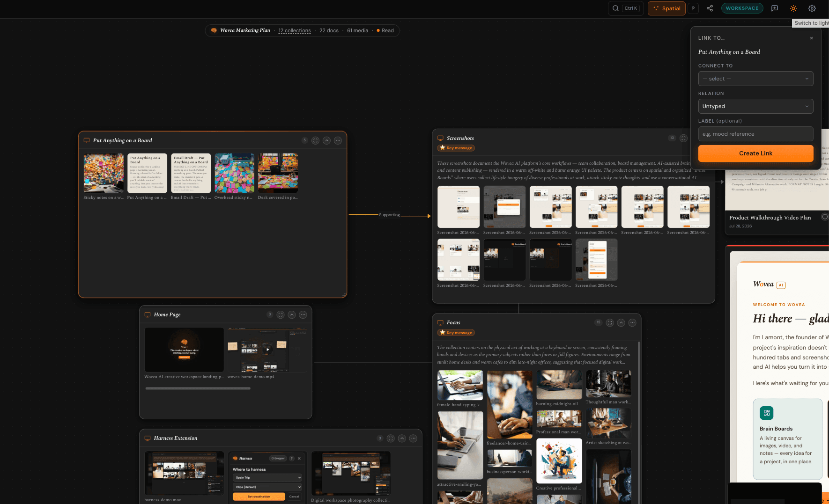Collapse the Focus card
This screenshot has width=829, height=504.
tap(621, 322)
